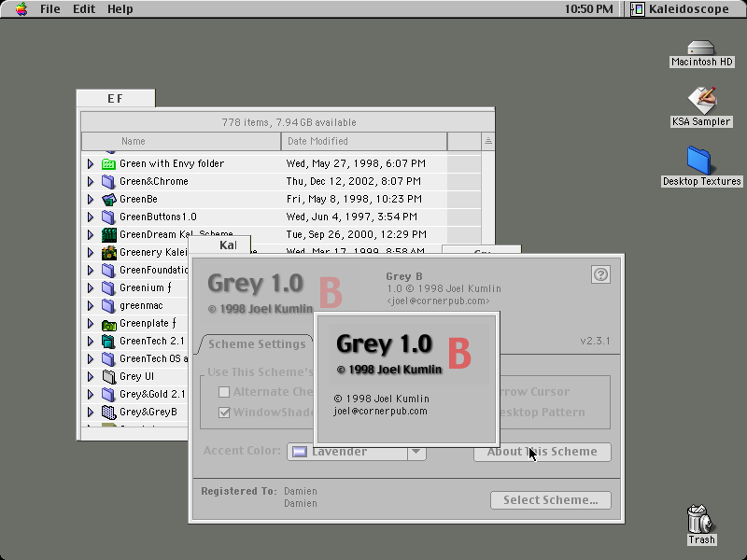
Task: Click the Grey&Gold 2.1 folder icon
Action: (x=108, y=394)
